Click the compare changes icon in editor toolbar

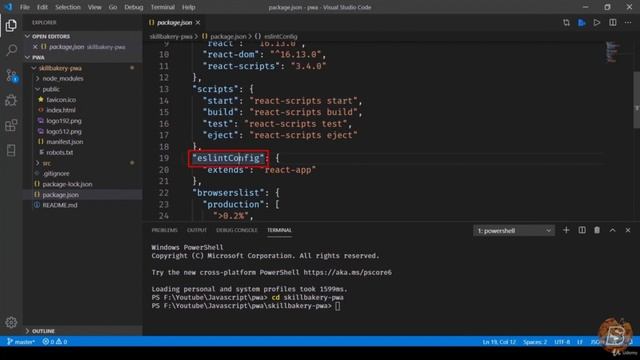[566, 22]
